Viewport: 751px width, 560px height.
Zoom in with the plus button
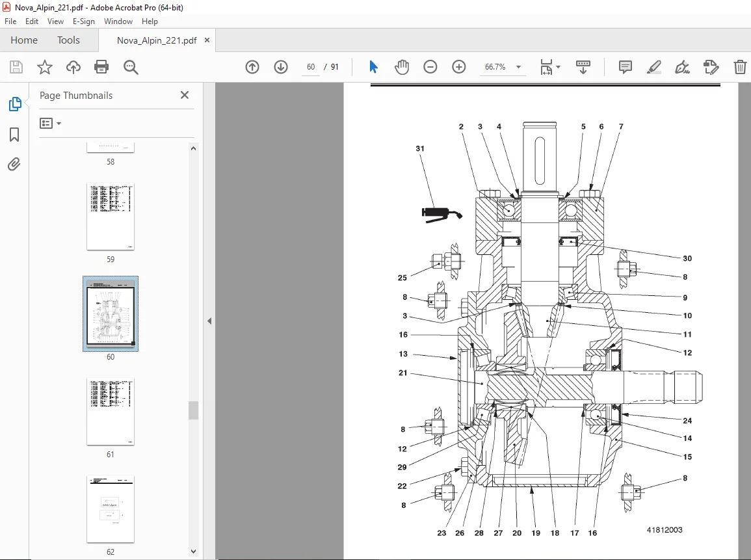[459, 67]
